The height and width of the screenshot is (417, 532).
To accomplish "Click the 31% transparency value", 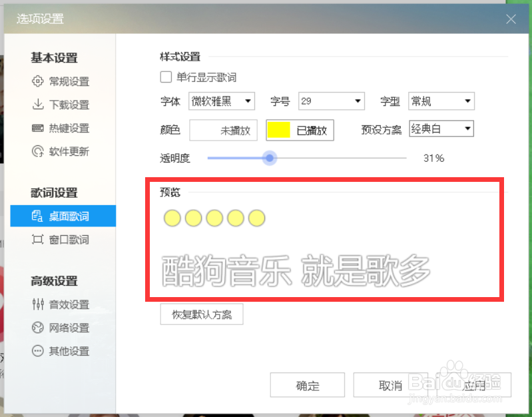I will tap(433, 159).
